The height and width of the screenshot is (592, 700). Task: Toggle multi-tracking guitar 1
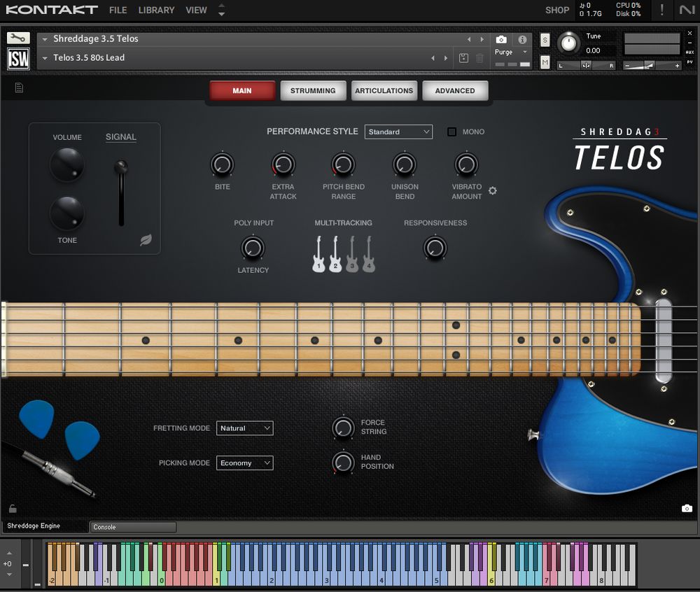click(318, 254)
